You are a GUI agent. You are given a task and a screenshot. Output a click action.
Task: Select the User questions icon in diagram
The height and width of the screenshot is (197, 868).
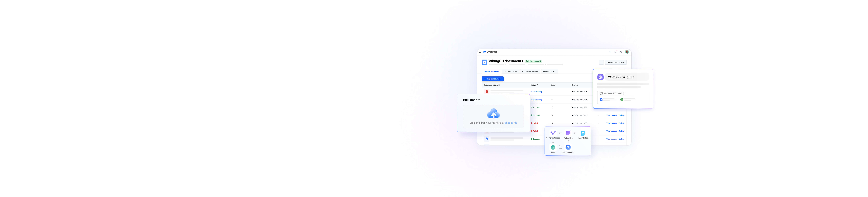tap(568, 147)
